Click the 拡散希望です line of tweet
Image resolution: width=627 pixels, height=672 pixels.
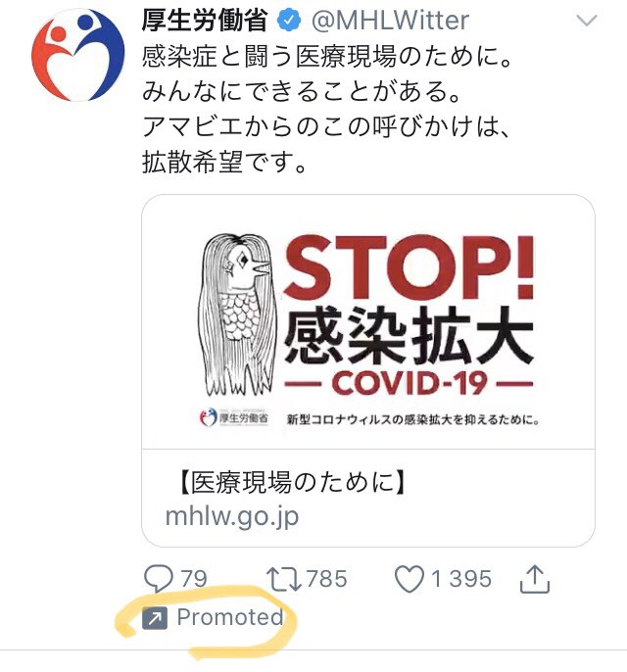point(223,163)
